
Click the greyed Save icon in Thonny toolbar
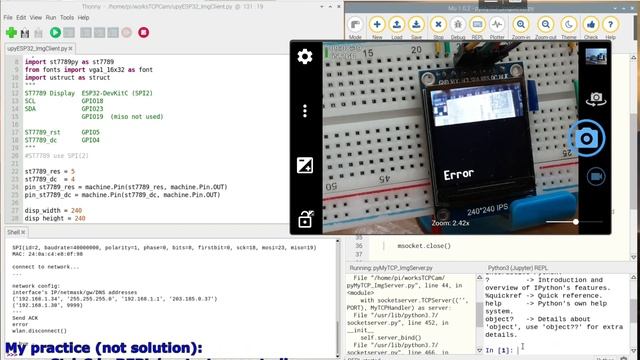[x=38, y=33]
